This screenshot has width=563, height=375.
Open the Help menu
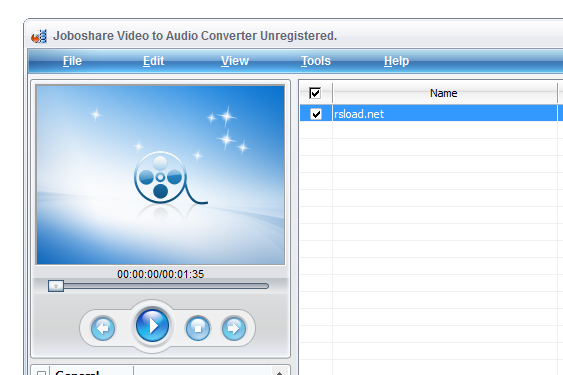pos(396,61)
